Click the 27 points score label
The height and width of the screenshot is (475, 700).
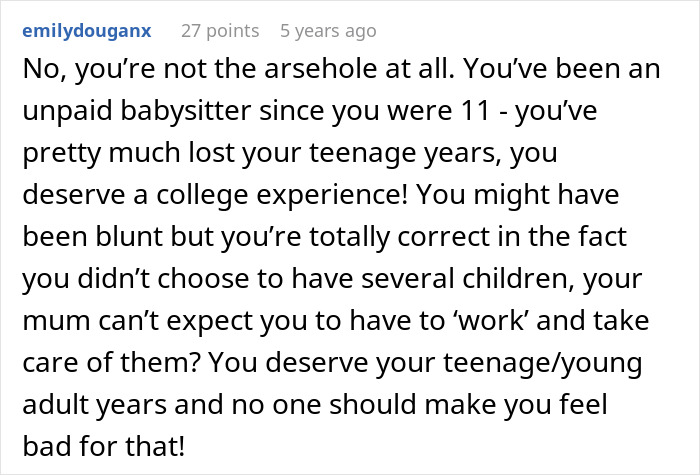pos(220,31)
